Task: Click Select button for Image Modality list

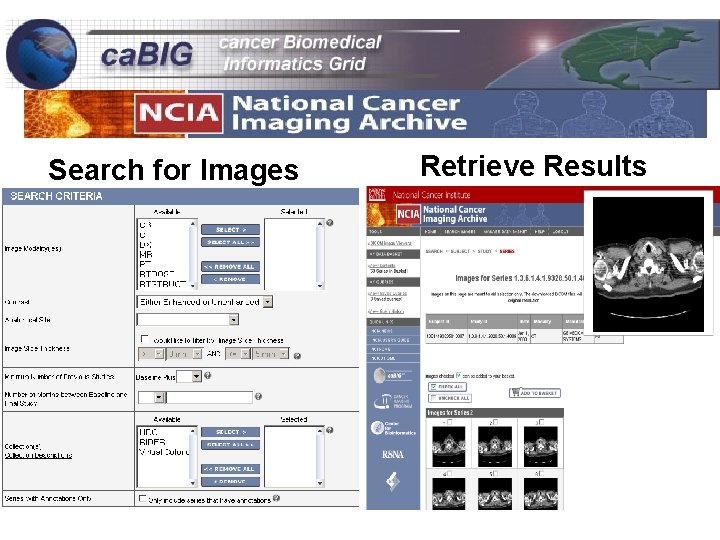Action: coord(230,230)
